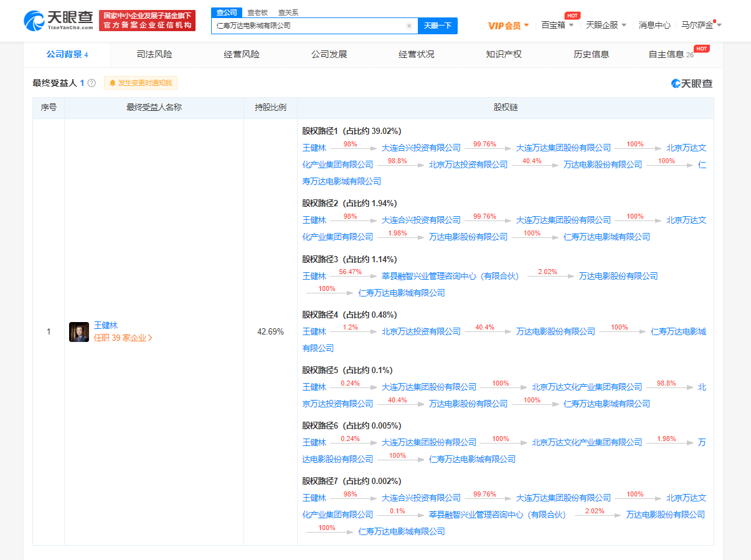Viewport: 751px width, 560px height.
Task: Select the 查关系 search tab
Action: point(288,12)
